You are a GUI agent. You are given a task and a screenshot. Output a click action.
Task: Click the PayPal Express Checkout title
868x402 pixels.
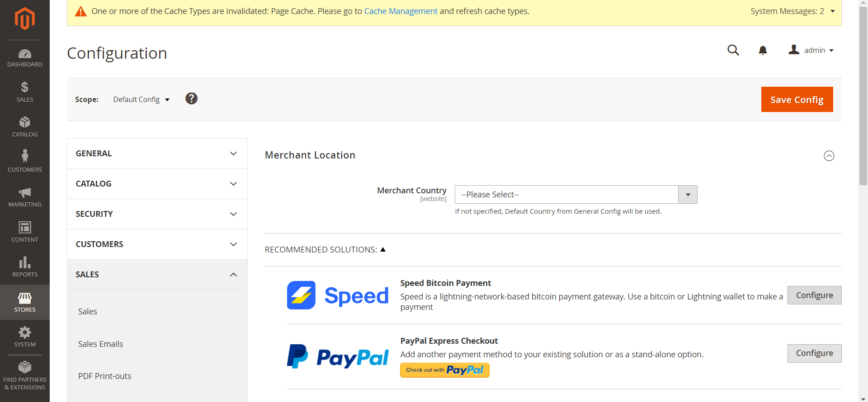click(x=449, y=341)
